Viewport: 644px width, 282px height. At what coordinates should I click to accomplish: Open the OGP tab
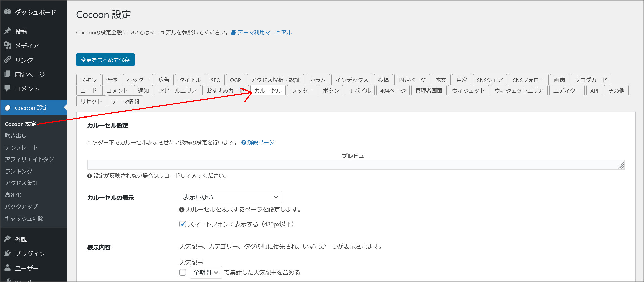[235, 80]
